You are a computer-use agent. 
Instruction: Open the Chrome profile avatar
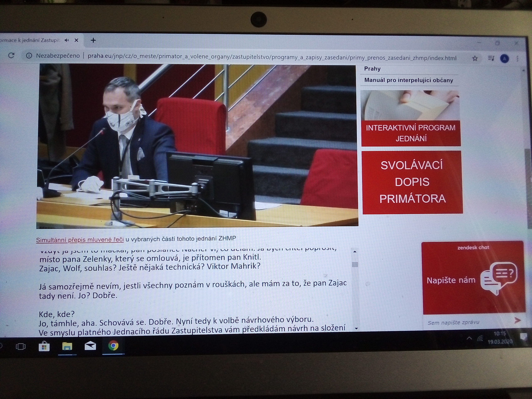[505, 59]
